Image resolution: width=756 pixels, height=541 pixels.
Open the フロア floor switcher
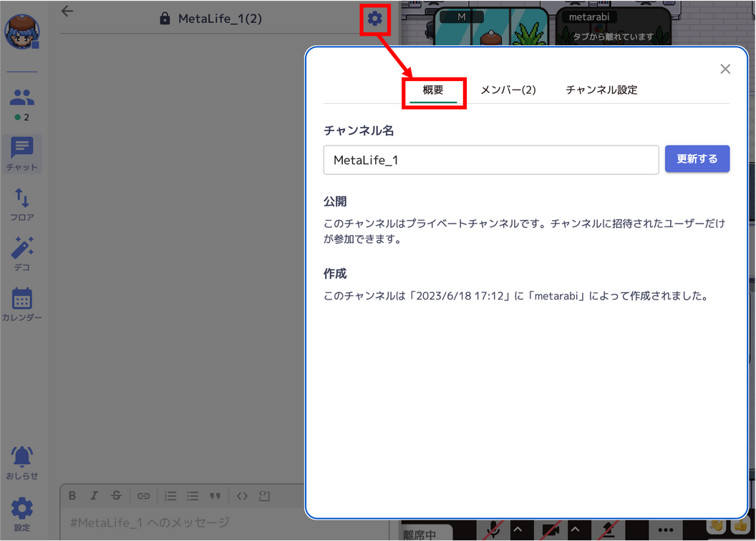pyautogui.click(x=21, y=205)
